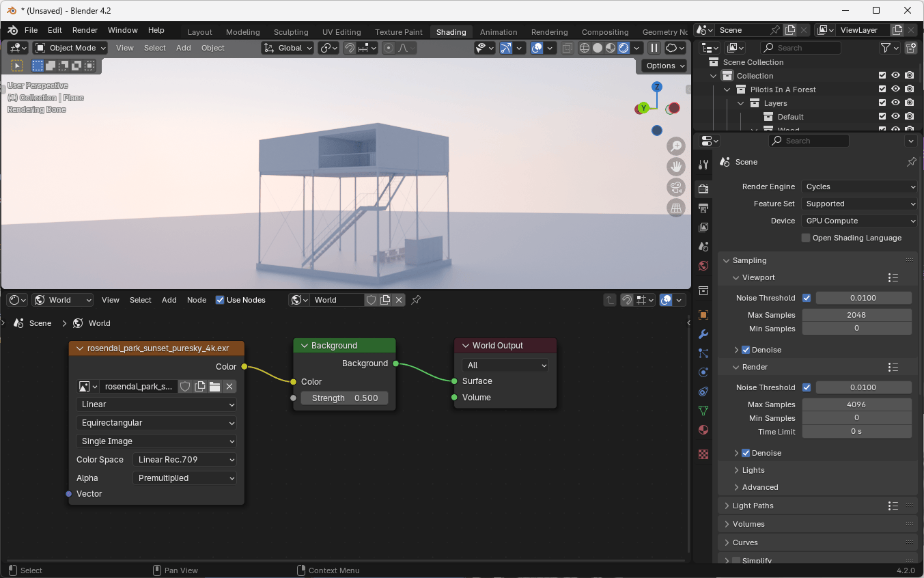Open the File menu
The width and height of the screenshot is (924, 578).
31,30
